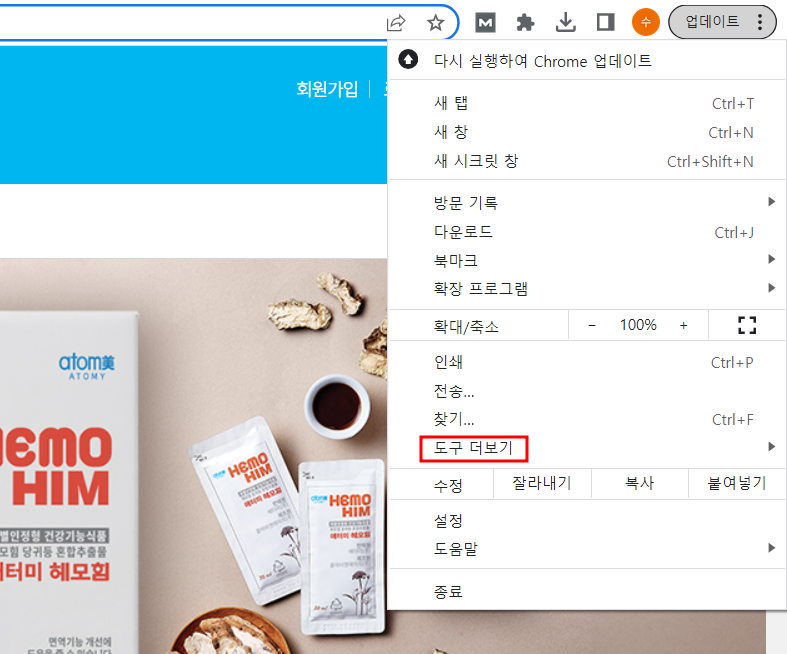Enter fullscreen with the fullscreen icon
This screenshot has width=787, height=654.
747,325
